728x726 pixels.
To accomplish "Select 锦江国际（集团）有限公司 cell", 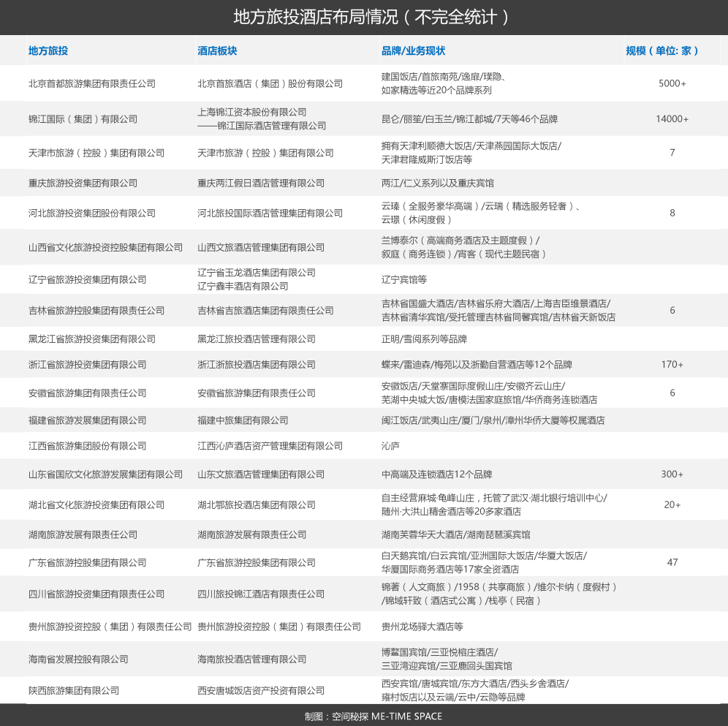I will pyautogui.click(x=83, y=119).
